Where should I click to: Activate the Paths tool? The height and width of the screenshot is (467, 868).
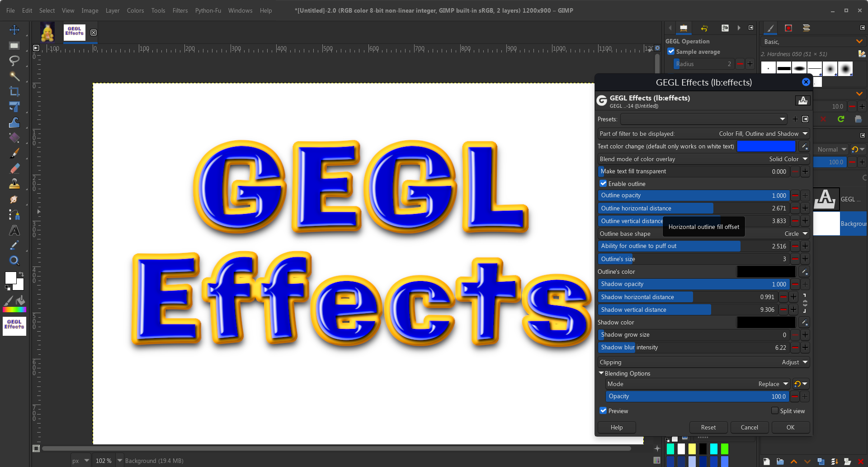click(x=14, y=214)
